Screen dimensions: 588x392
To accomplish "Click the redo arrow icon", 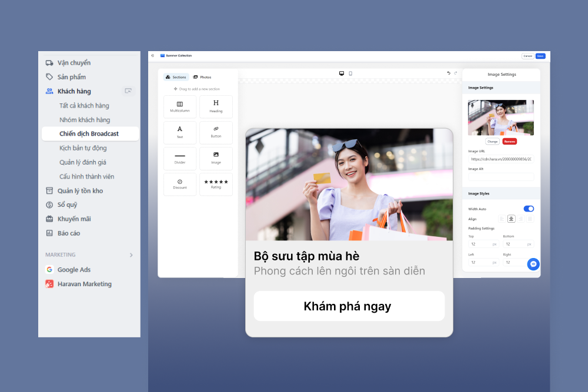I will (455, 73).
